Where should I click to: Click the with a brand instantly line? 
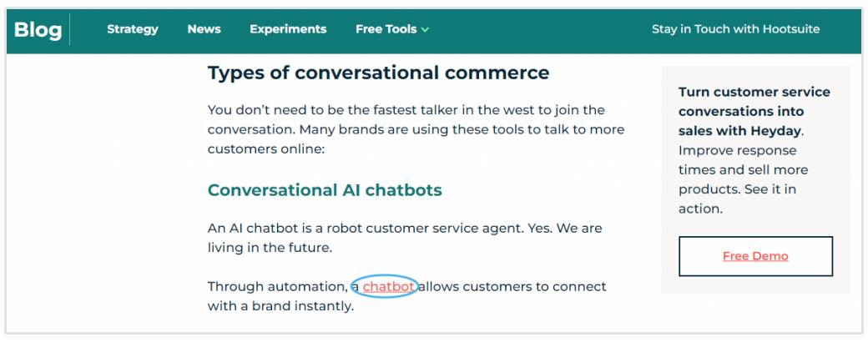click(x=280, y=306)
